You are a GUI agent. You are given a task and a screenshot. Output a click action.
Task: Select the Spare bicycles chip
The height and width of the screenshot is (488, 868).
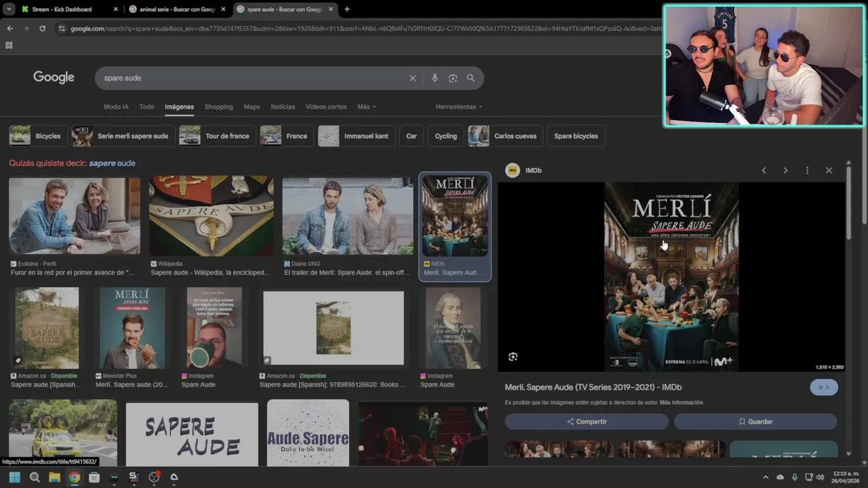point(576,136)
